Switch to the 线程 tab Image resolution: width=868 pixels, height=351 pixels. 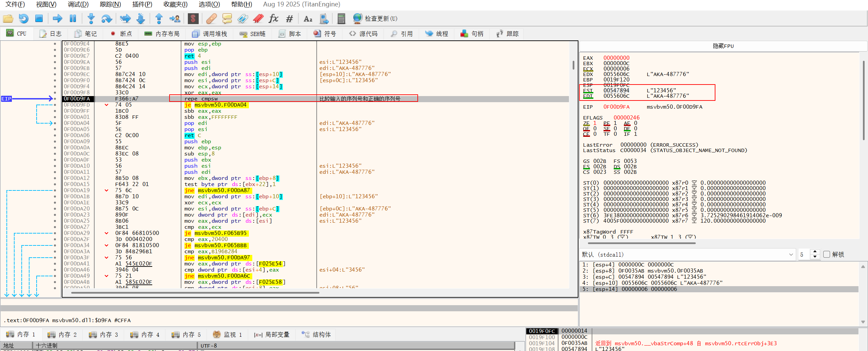click(437, 34)
